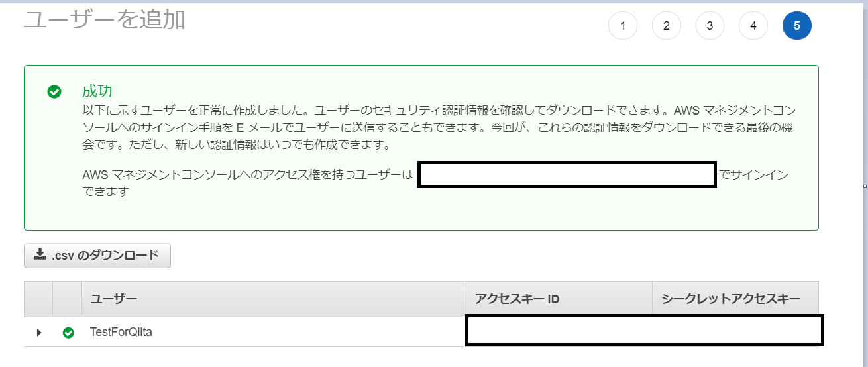Click the ユーザーを追加 page title
The height and width of the screenshot is (367, 868).
coord(105,19)
